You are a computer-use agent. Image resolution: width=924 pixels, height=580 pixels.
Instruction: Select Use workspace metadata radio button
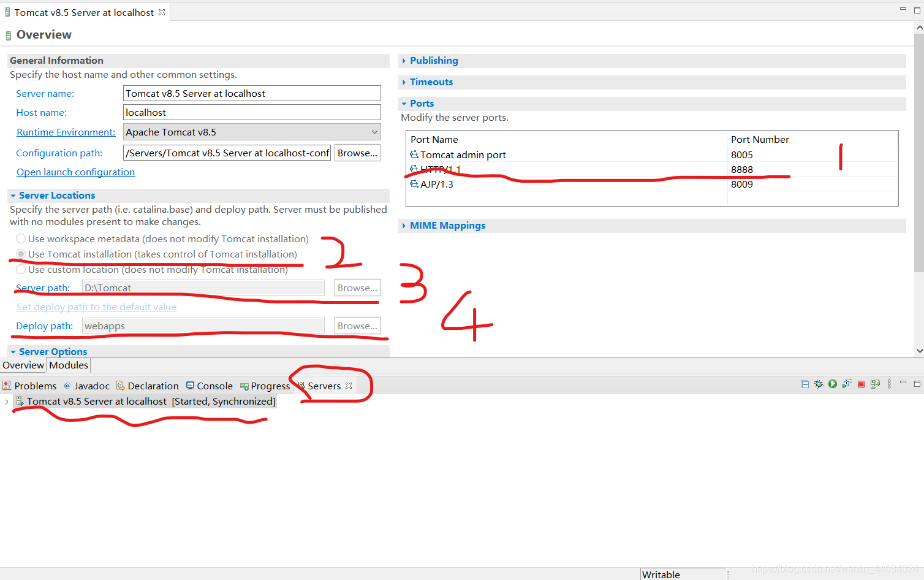click(x=21, y=238)
